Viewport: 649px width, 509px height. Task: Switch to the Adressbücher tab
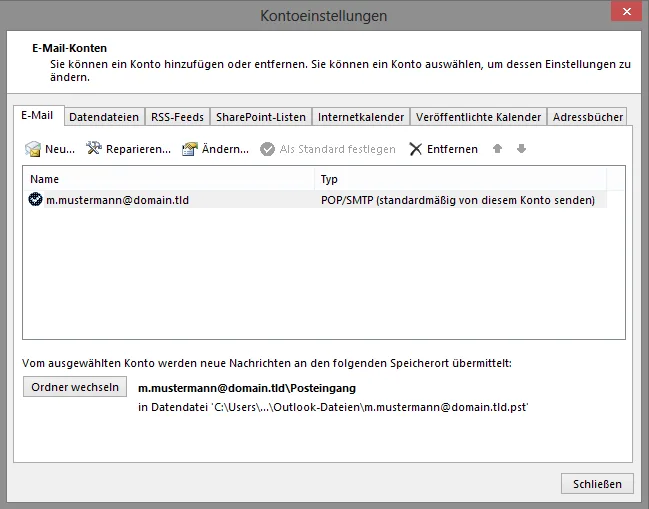tap(588, 117)
